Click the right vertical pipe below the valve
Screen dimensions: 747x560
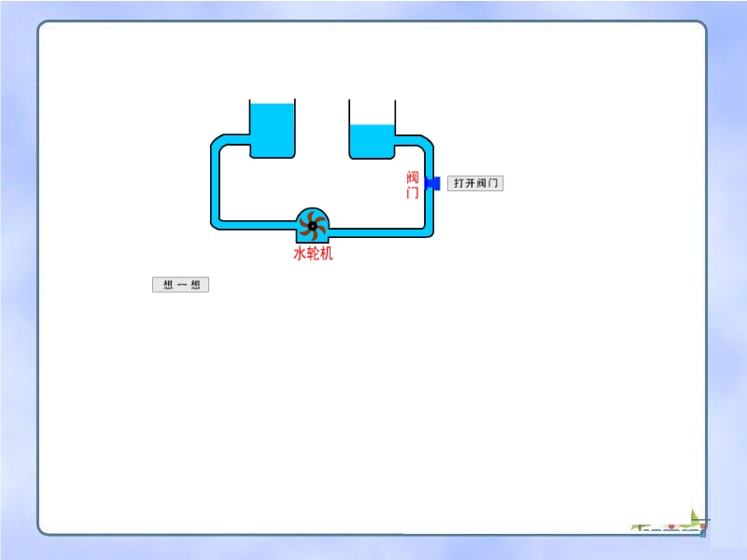[x=430, y=210]
